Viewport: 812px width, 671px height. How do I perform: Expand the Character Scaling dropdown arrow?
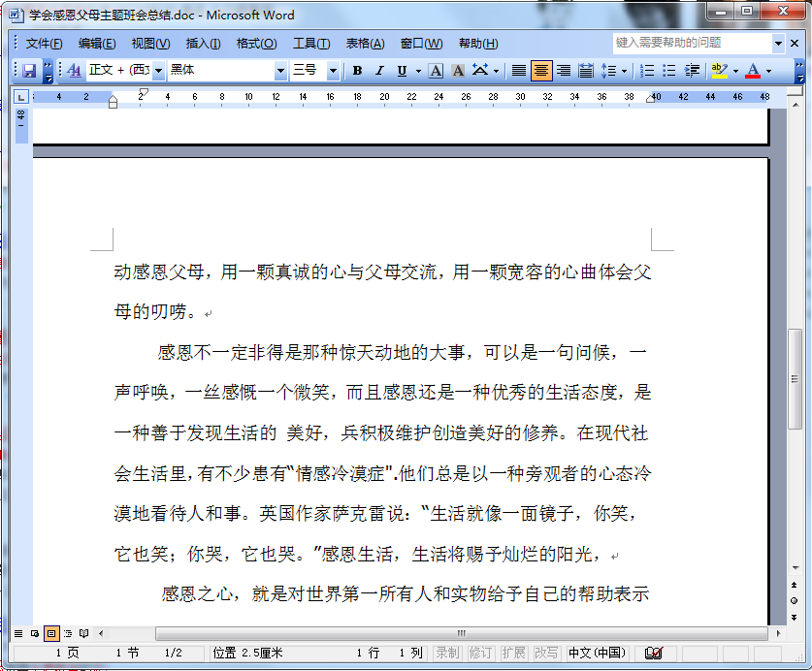point(496,71)
